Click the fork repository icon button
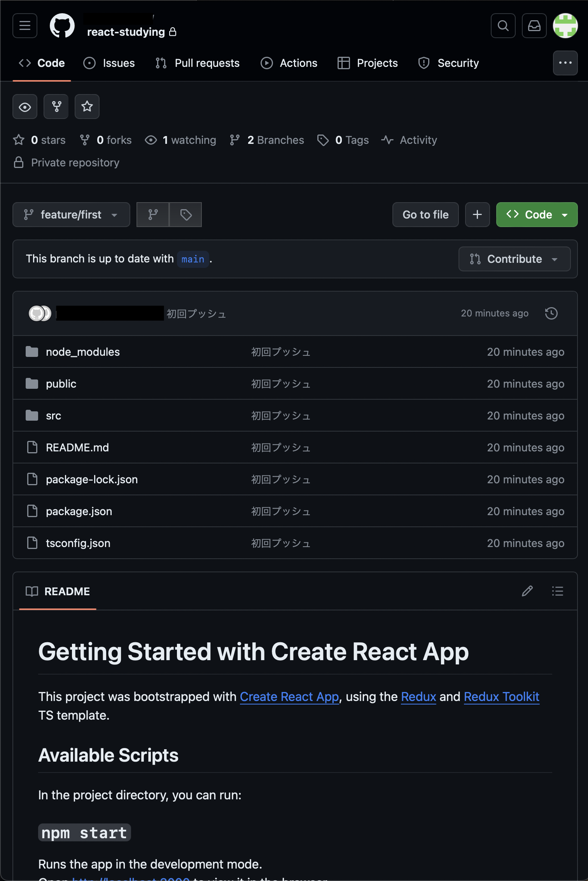Screen dimensions: 588x881 pos(56,107)
